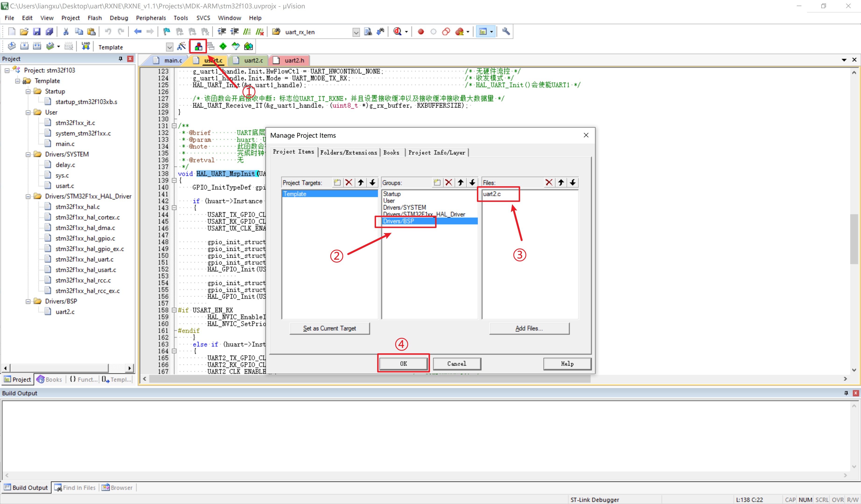
Task: Click the New Group icon in Groups header
Action: [437, 183]
